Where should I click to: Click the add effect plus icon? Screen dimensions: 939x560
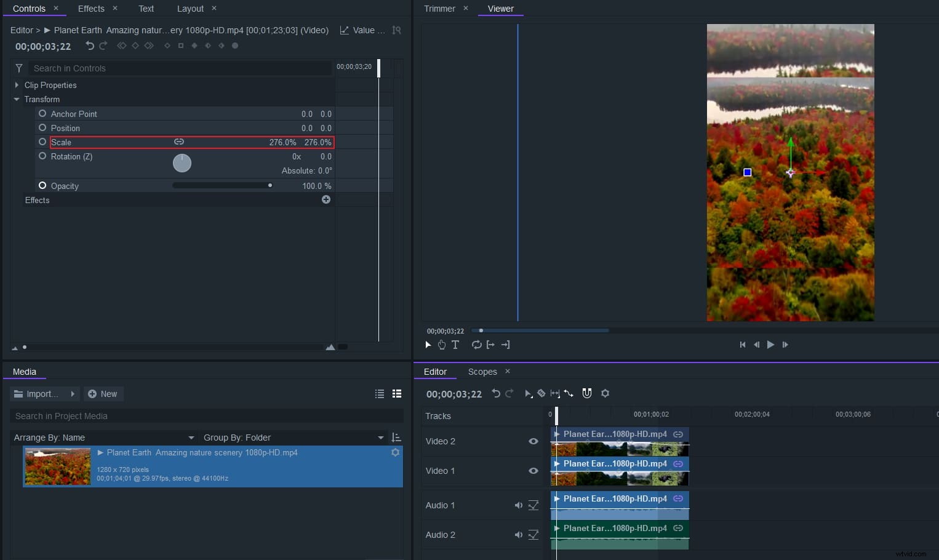(326, 199)
